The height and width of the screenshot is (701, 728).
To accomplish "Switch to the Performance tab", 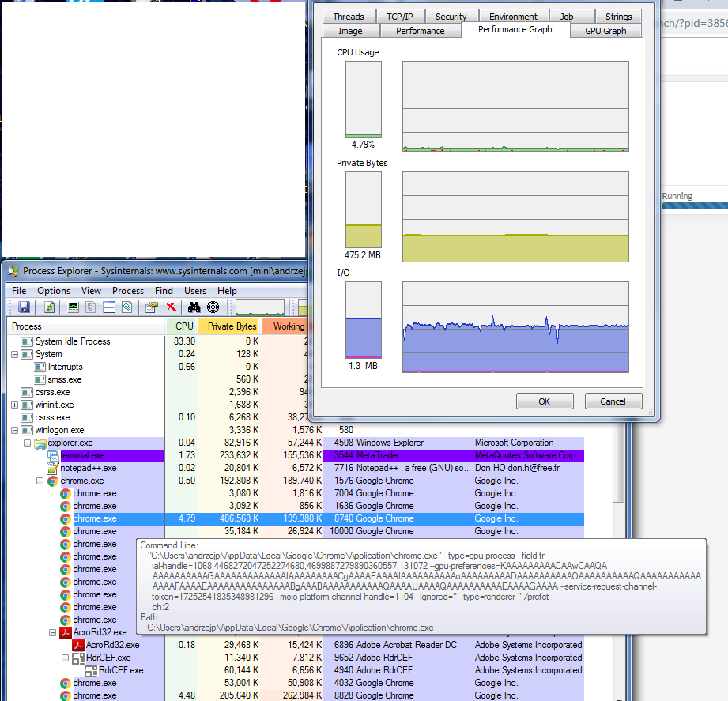I will coord(421,31).
